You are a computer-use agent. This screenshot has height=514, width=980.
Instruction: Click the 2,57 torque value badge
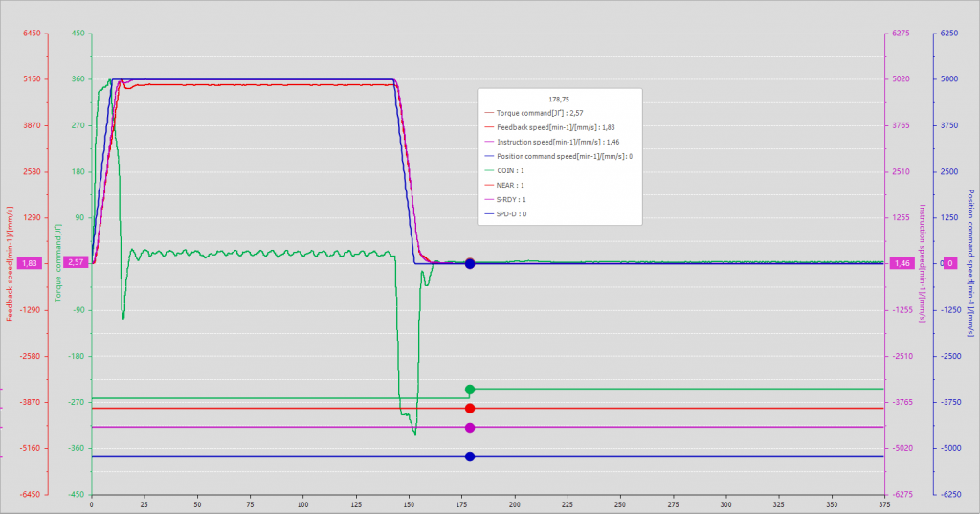click(x=76, y=263)
